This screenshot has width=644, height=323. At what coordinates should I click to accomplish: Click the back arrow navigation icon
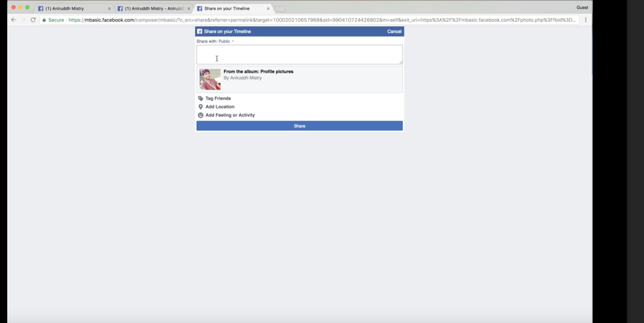point(14,20)
